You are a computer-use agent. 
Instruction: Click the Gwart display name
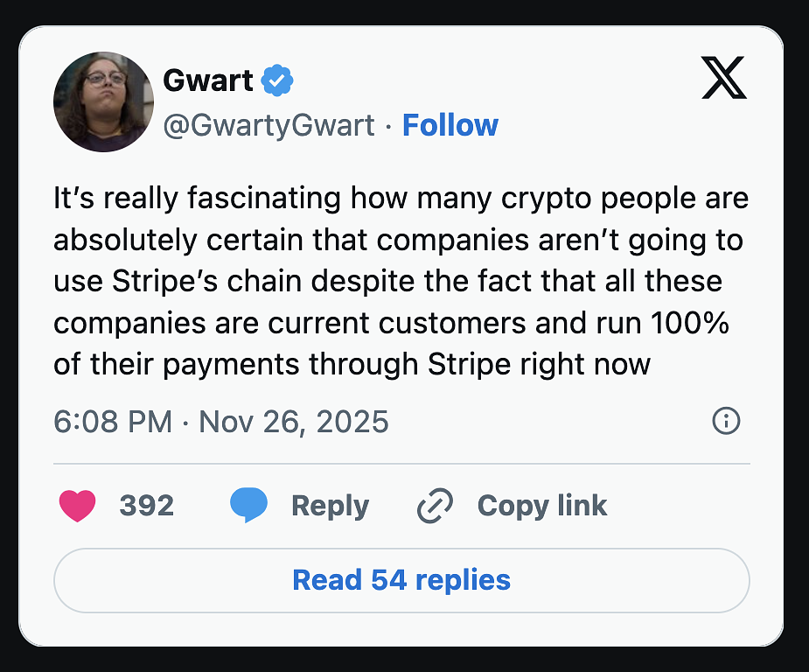pos(208,81)
